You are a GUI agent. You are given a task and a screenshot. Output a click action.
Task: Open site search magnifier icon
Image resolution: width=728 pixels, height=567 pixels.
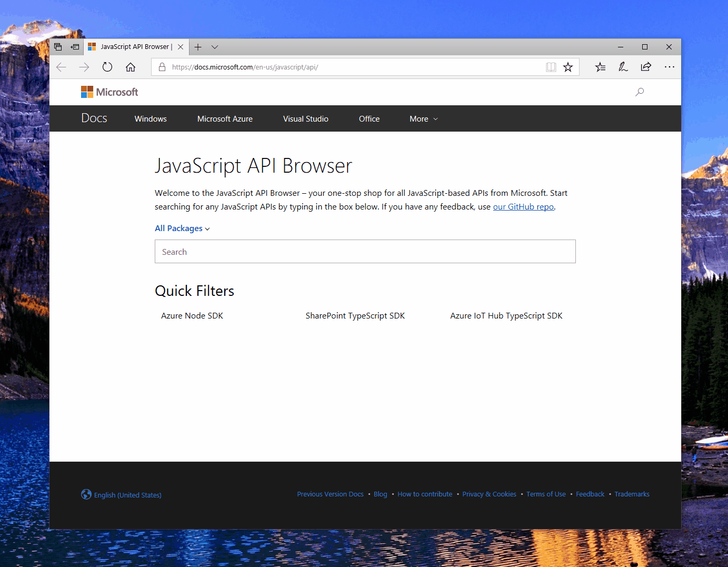pyautogui.click(x=640, y=92)
